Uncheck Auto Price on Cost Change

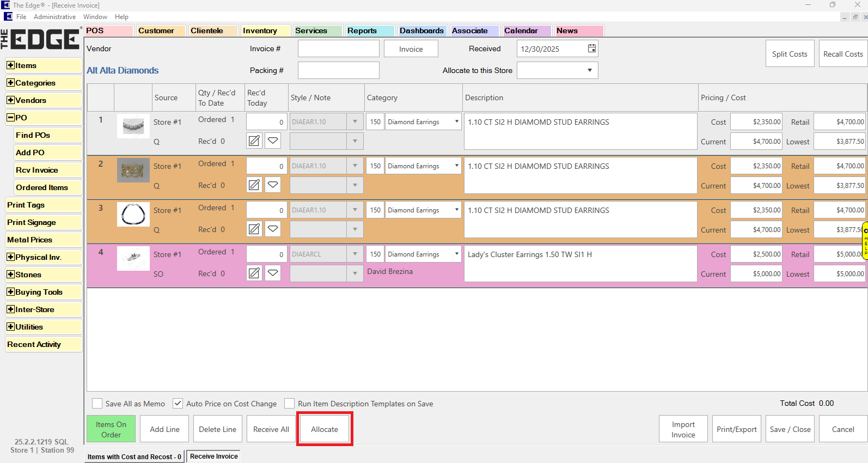point(178,404)
